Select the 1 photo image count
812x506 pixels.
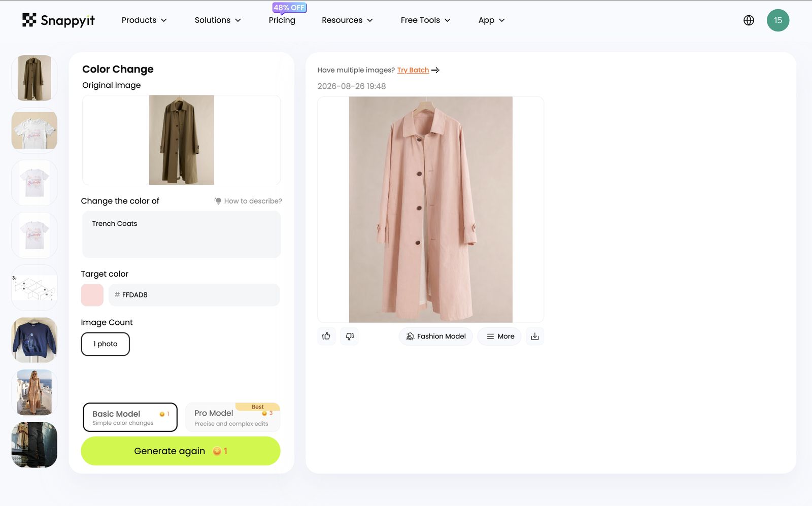coord(105,344)
